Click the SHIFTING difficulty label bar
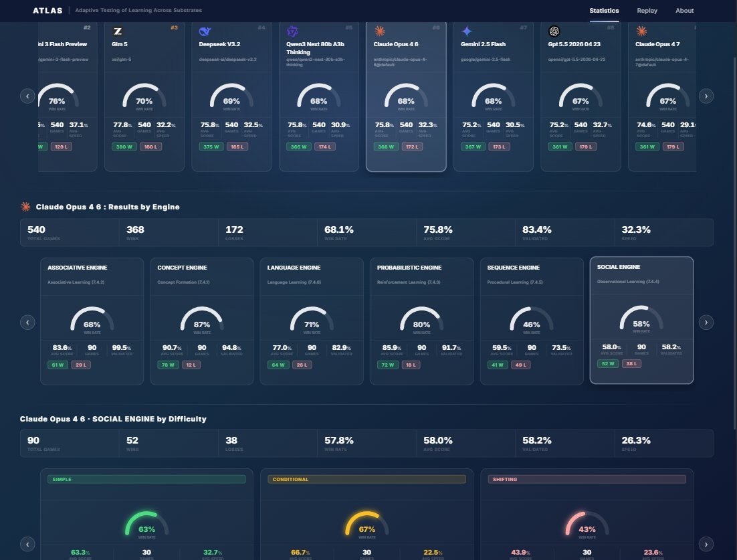 587,479
